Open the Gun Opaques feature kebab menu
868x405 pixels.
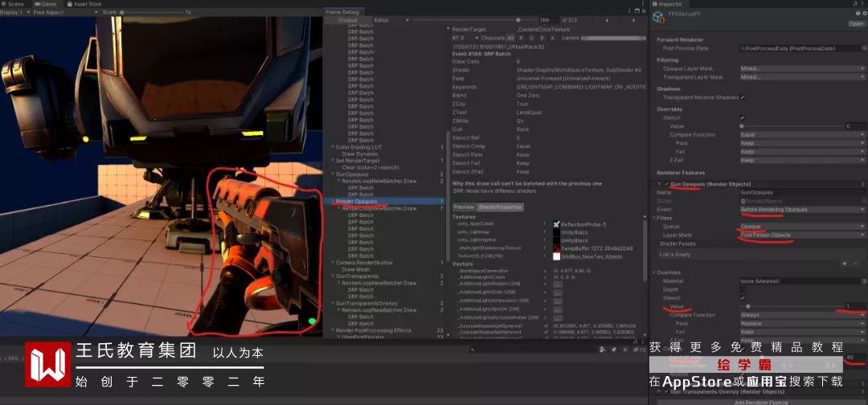click(x=862, y=184)
